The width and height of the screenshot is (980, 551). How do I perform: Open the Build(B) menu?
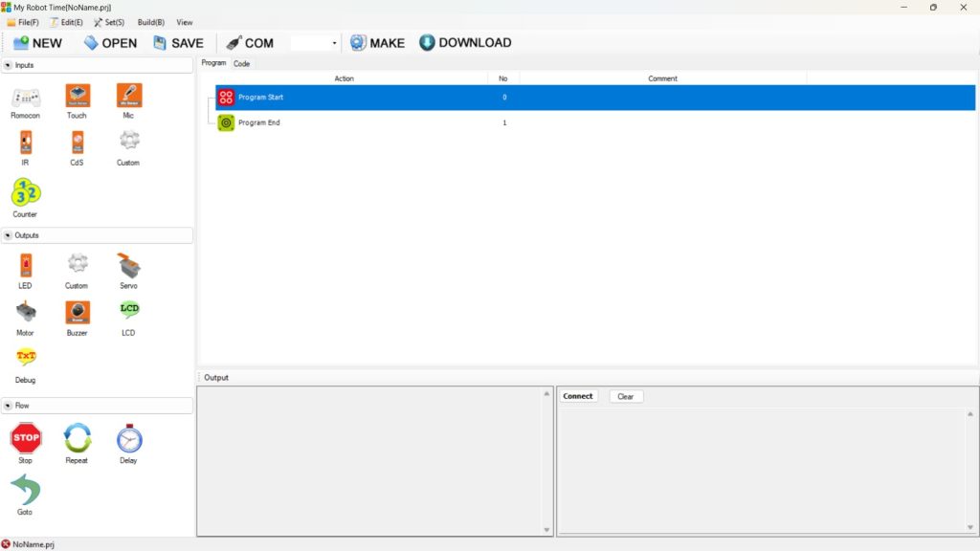[150, 22]
